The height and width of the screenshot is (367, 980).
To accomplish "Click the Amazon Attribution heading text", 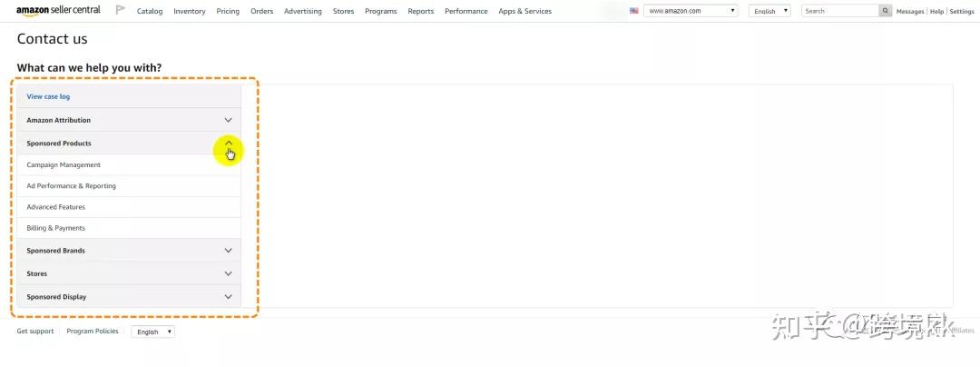I will coord(58,120).
